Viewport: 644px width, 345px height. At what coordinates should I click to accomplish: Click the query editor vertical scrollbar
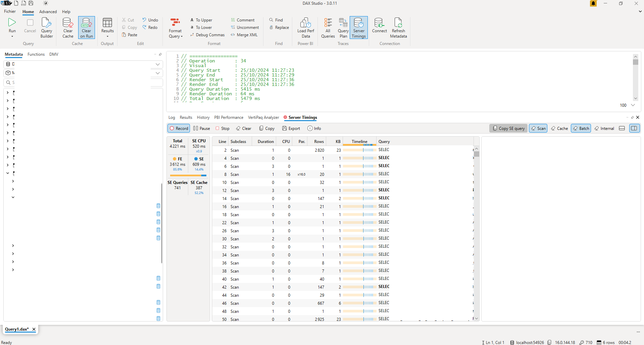coord(635,78)
